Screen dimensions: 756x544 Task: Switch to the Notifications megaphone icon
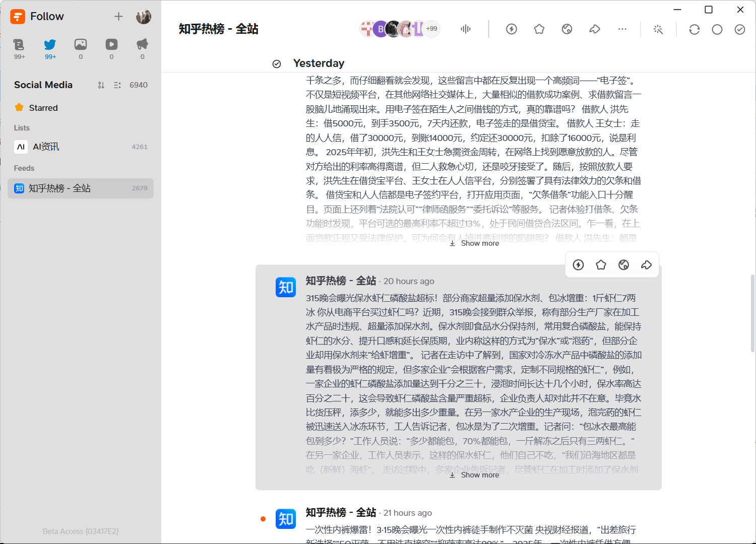tap(143, 44)
